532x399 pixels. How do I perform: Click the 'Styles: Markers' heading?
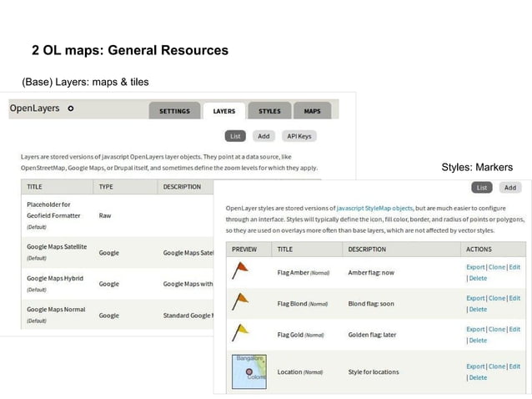tap(477, 167)
